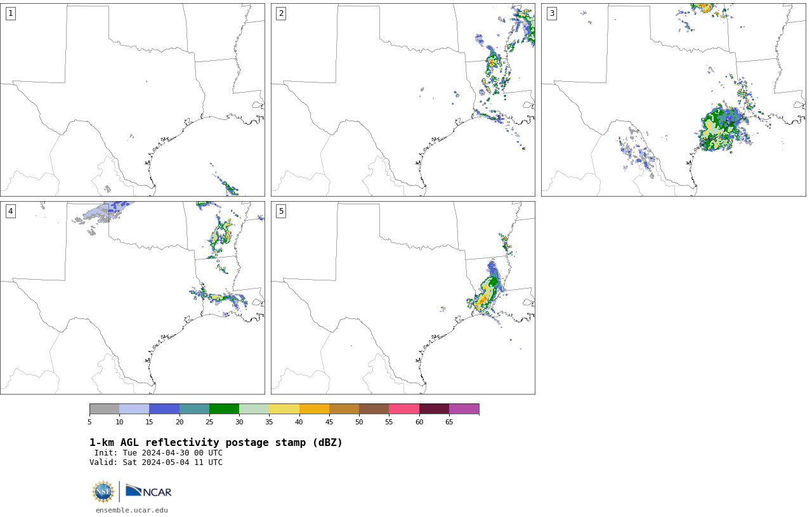The width and height of the screenshot is (812, 517).
Task: Select the light lavender 10-15 dBZ swatch
Action: [x=134, y=409]
